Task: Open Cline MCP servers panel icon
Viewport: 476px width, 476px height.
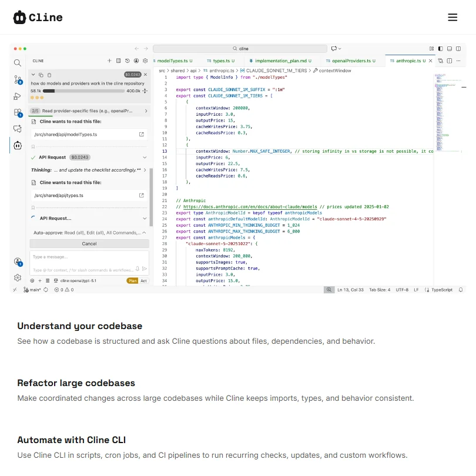Action: click(x=118, y=61)
